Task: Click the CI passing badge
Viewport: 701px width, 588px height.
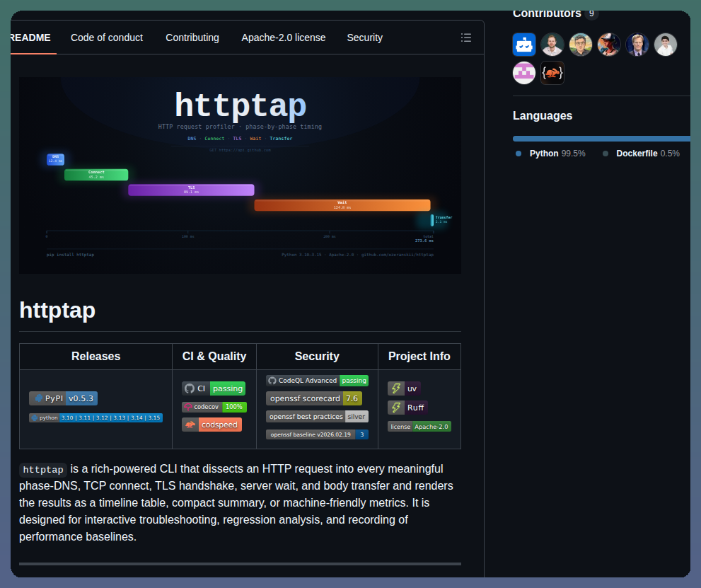Action: pos(214,388)
